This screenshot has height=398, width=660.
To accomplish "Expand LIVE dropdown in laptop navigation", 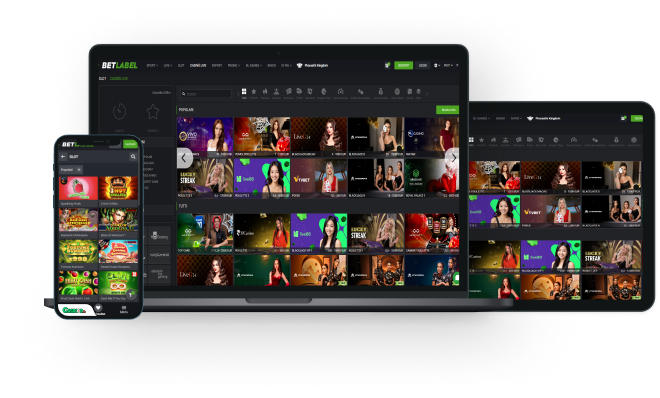I will pyautogui.click(x=168, y=66).
